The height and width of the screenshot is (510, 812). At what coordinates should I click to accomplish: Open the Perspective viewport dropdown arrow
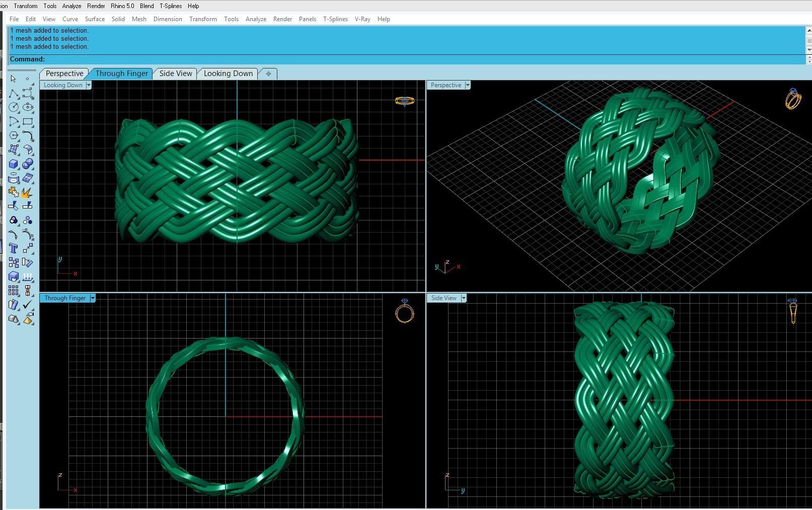tap(468, 85)
